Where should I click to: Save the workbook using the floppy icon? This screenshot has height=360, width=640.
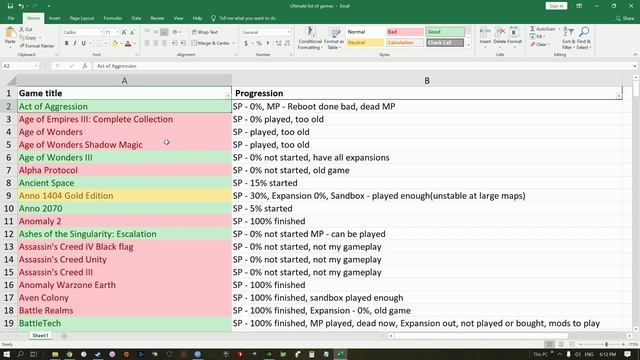point(10,6)
